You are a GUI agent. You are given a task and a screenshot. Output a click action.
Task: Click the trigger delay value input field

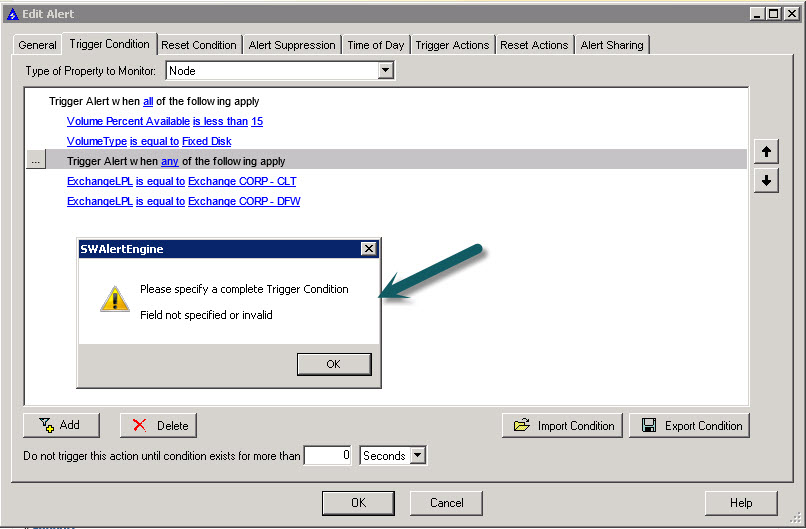(x=328, y=455)
